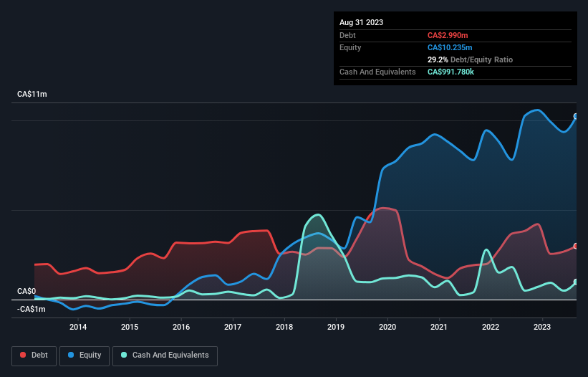Click the CA$0 y-axis label
The width and height of the screenshot is (588, 377).
click(x=26, y=292)
